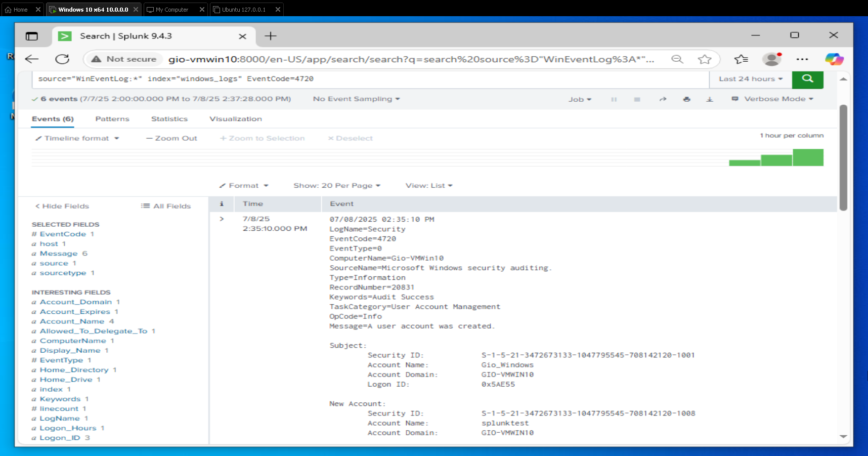Click Zoom Out on timeline

point(171,138)
